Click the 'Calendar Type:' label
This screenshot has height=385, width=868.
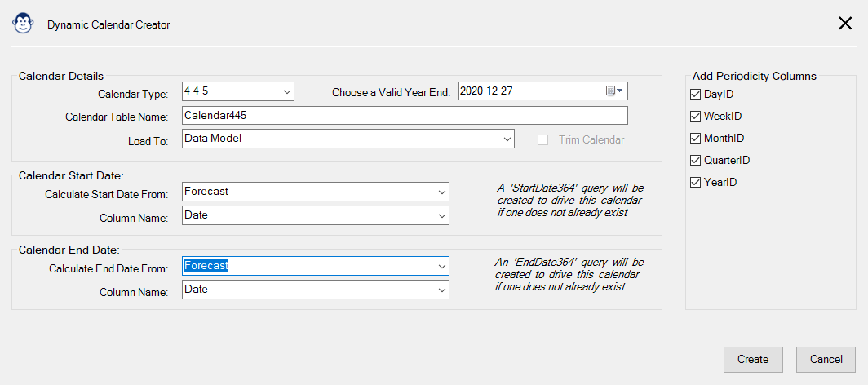point(133,95)
